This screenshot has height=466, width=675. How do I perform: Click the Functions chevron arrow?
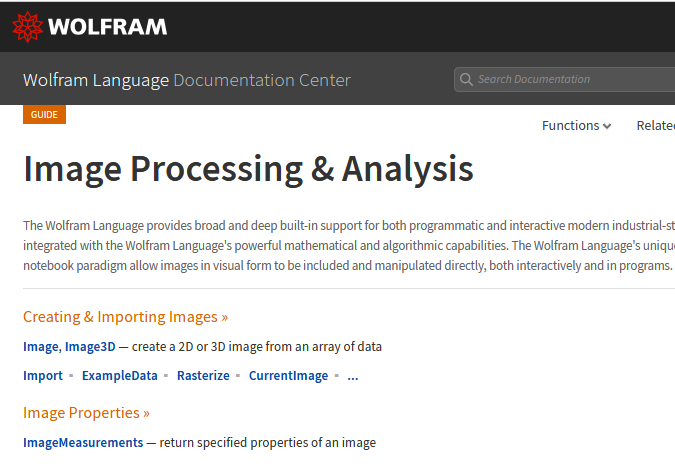pos(607,127)
